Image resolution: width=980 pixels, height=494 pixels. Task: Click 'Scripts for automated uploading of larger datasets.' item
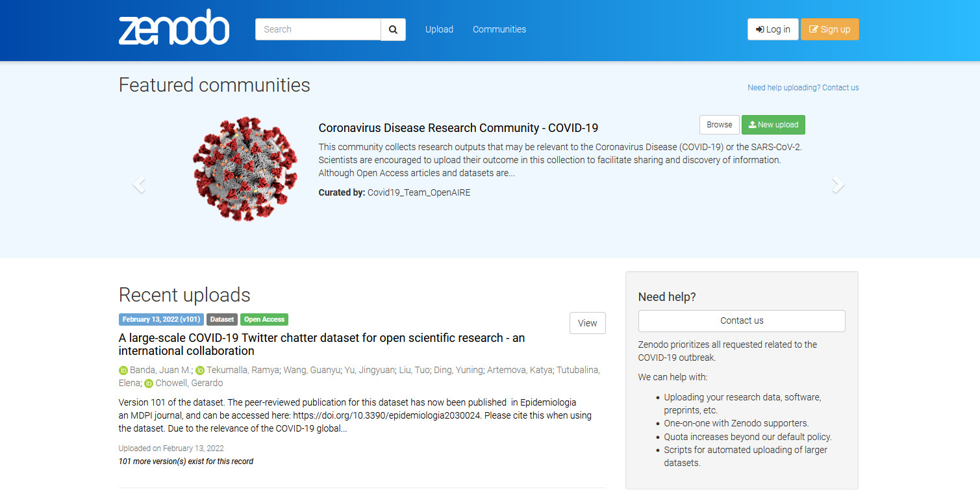(x=746, y=456)
